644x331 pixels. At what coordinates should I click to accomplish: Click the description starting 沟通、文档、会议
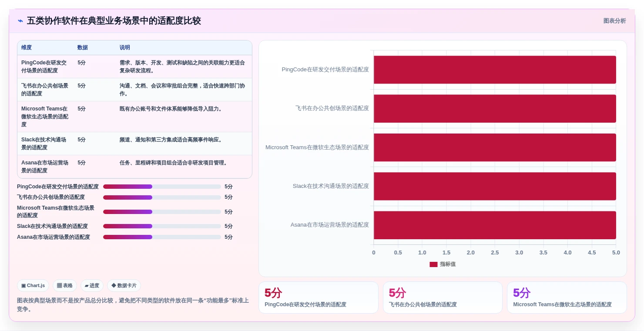183,90
